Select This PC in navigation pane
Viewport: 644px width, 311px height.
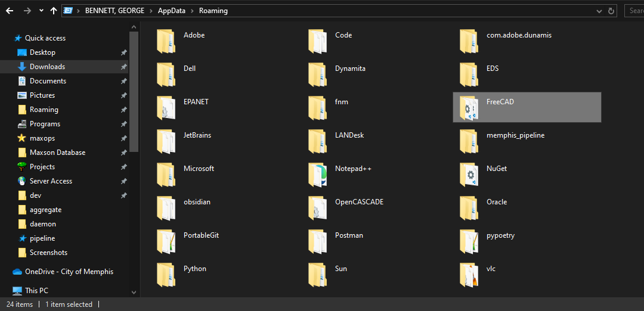coord(36,291)
